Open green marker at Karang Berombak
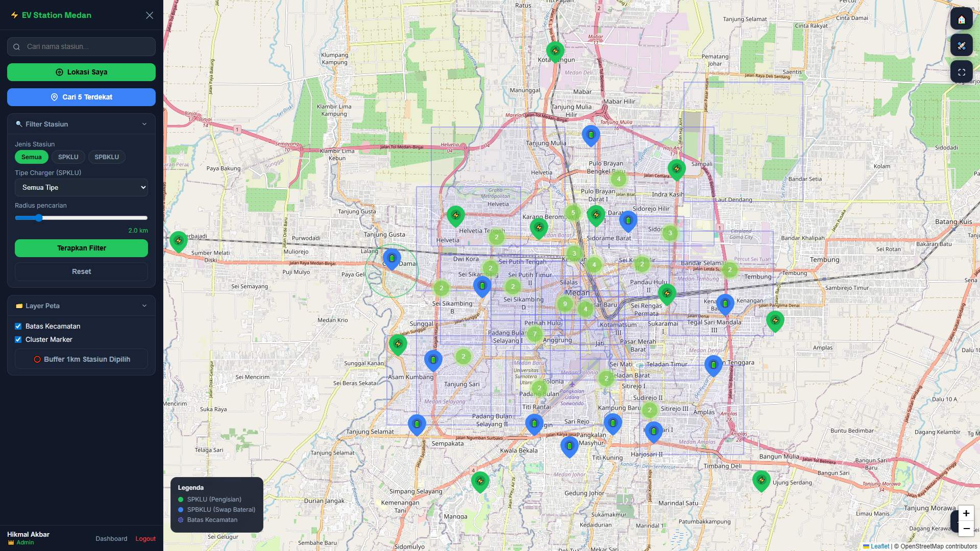 539,229
